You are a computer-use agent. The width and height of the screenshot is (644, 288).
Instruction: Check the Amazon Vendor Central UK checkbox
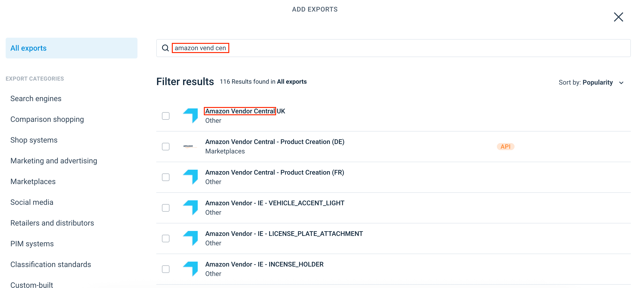[165, 116]
